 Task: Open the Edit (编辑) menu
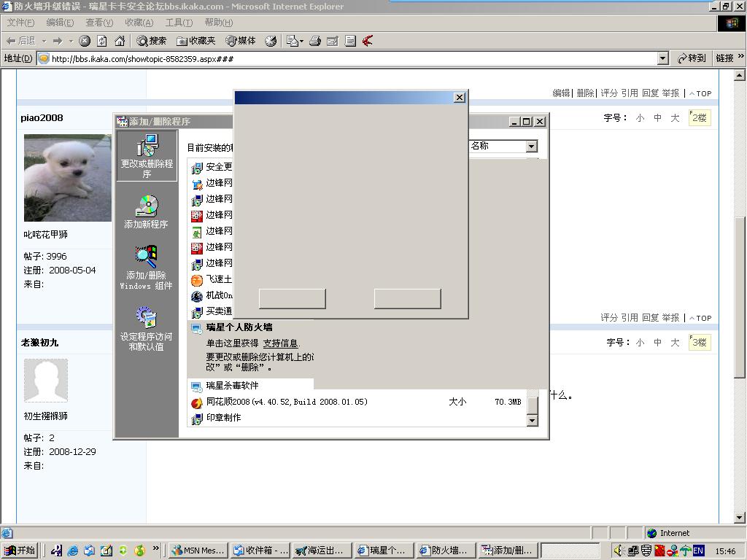coord(60,23)
